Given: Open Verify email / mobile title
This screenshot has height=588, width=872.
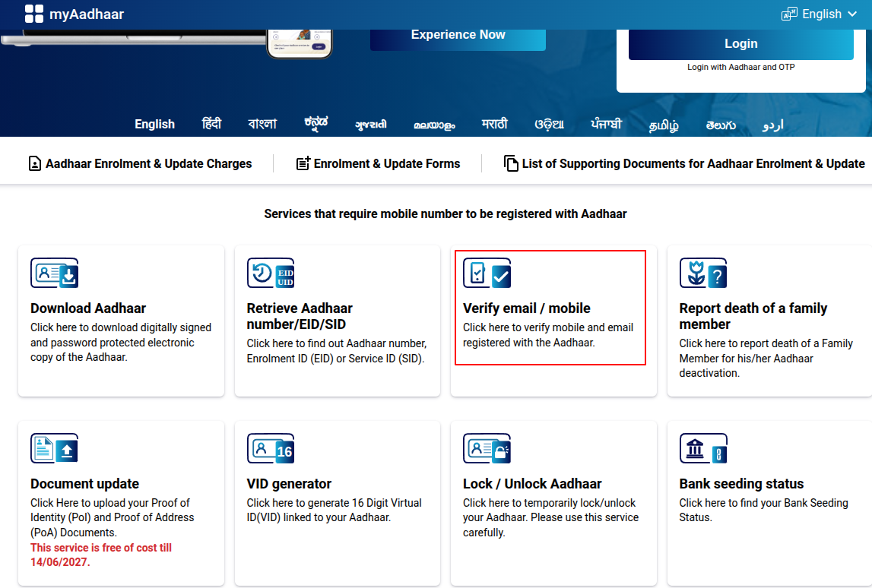Looking at the screenshot, I should click(x=527, y=308).
